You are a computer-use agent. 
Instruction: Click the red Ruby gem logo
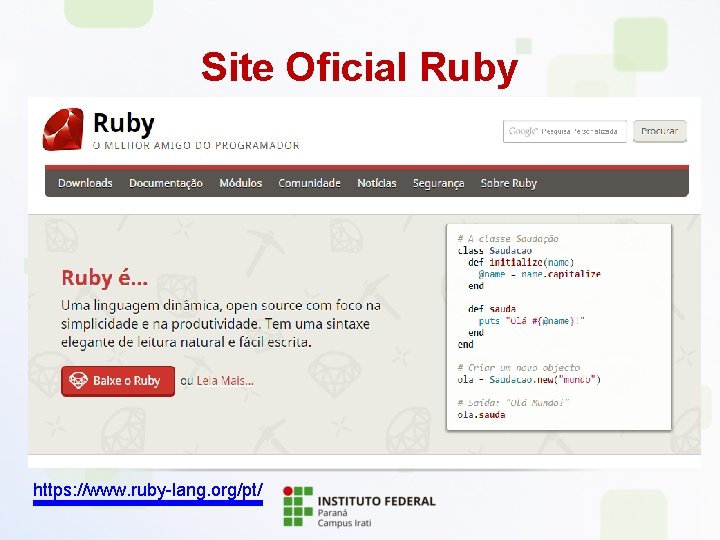pyautogui.click(x=63, y=129)
